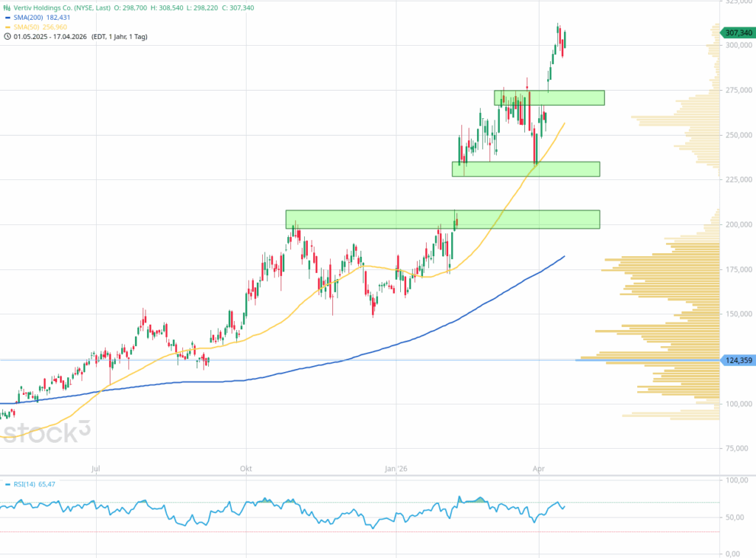The image size is (756, 558).
Task: Click the RSI(14) legend line marker
Action: [7, 484]
